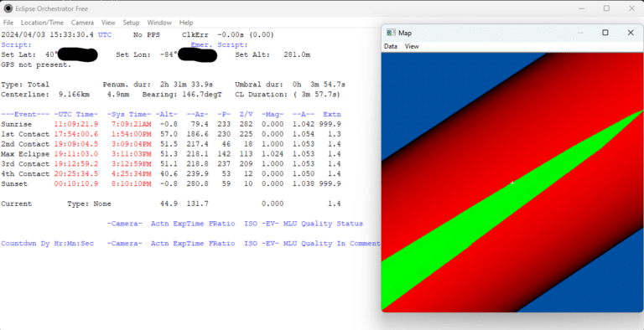
Task: Open the Camera menu
Action: click(x=82, y=23)
